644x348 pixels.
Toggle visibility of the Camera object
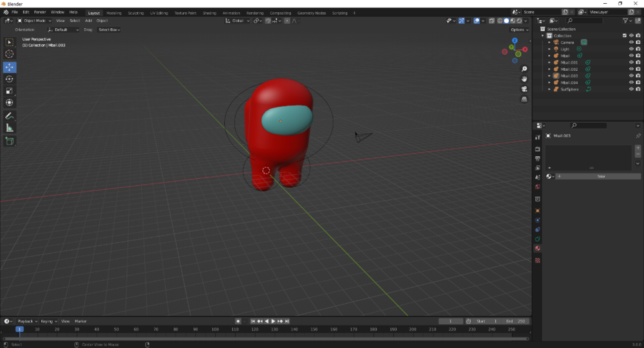tap(631, 42)
